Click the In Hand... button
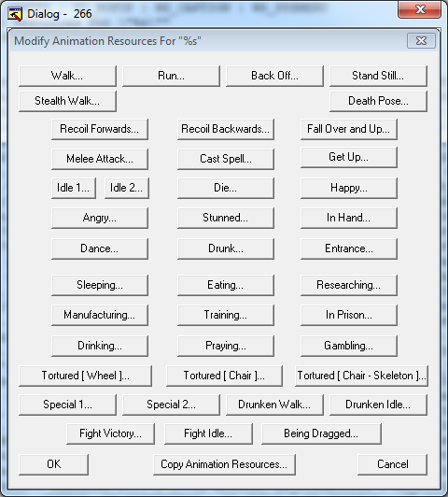This screenshot has width=448, height=497. pos(349,218)
